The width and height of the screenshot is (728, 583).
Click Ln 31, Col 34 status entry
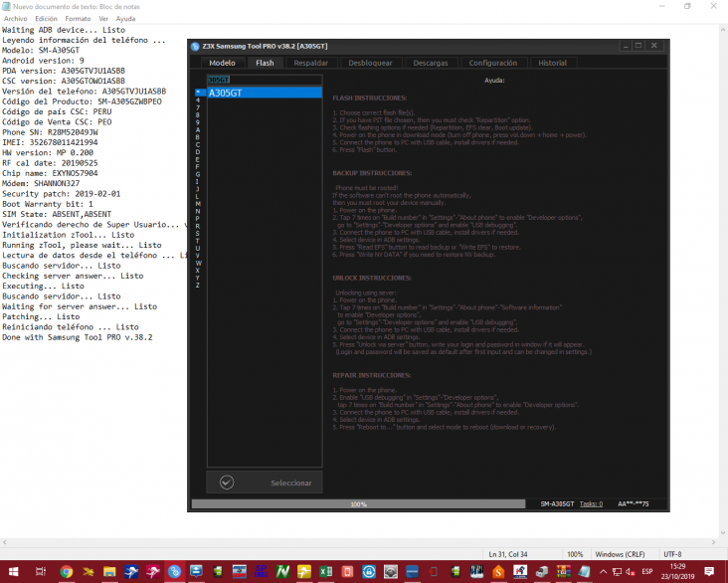(508, 554)
